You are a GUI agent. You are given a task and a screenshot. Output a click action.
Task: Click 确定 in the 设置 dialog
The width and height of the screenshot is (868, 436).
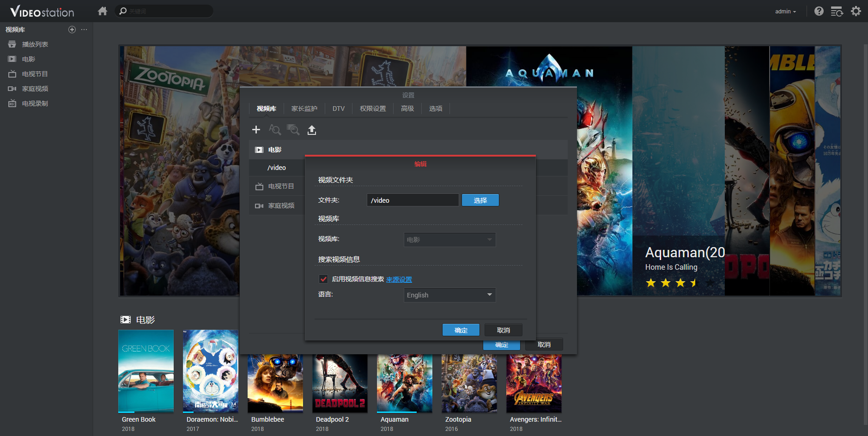[x=502, y=345]
